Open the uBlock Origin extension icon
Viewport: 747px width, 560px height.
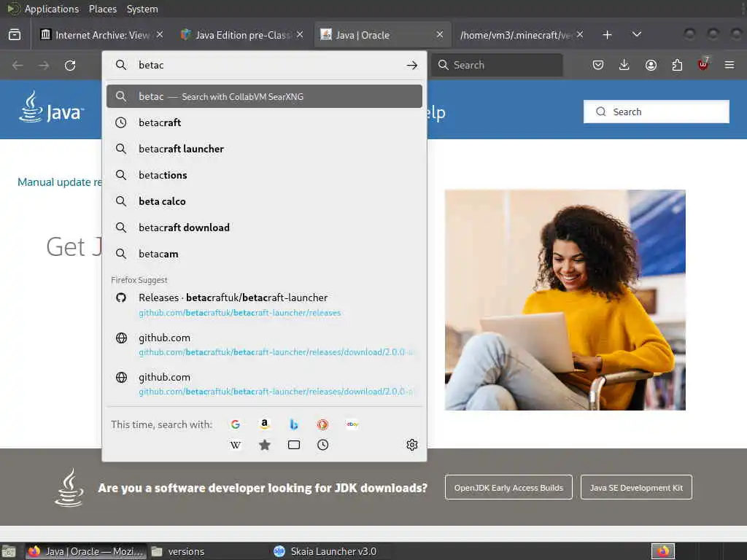click(x=703, y=64)
